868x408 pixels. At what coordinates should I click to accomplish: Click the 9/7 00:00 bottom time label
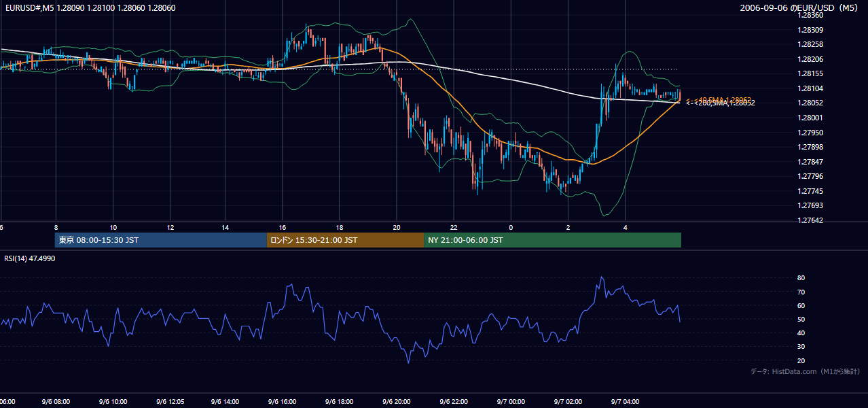pyautogui.click(x=511, y=402)
